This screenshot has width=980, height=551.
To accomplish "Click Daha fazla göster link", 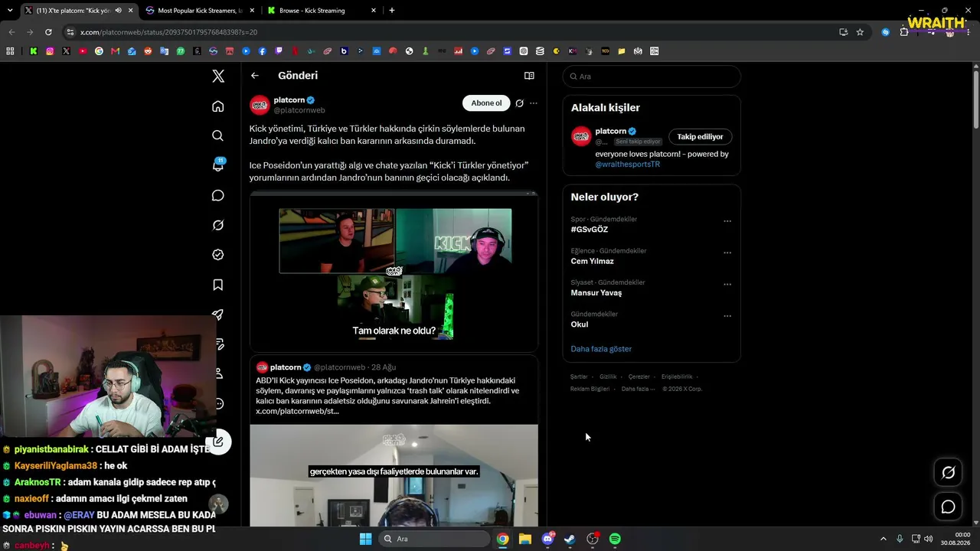I will pos(601,349).
